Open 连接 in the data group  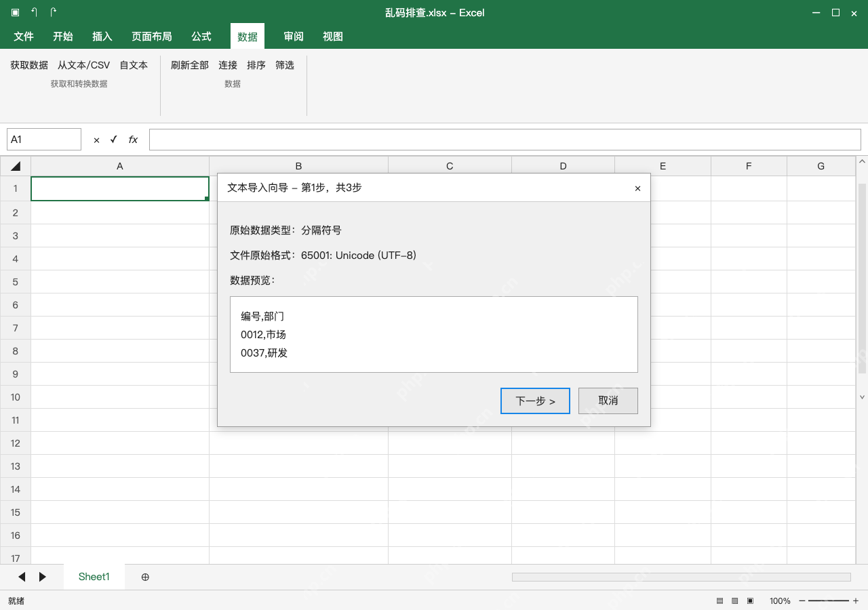click(x=228, y=65)
